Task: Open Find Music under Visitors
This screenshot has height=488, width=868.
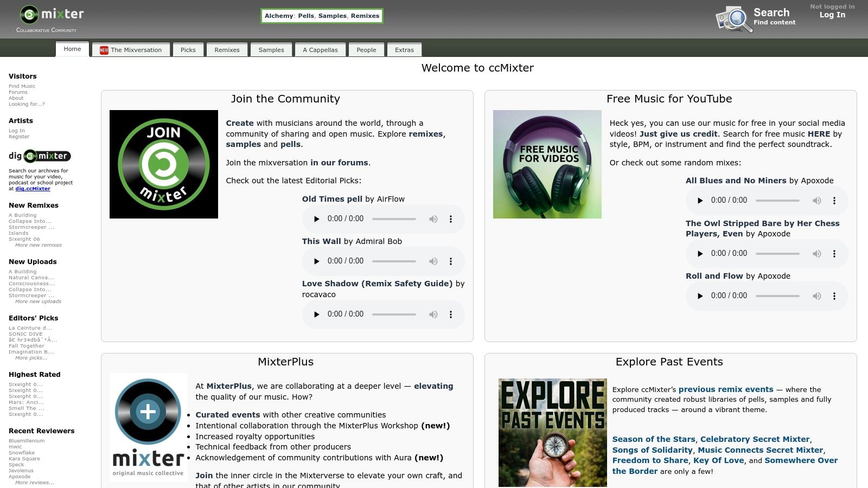Action: coord(22,86)
